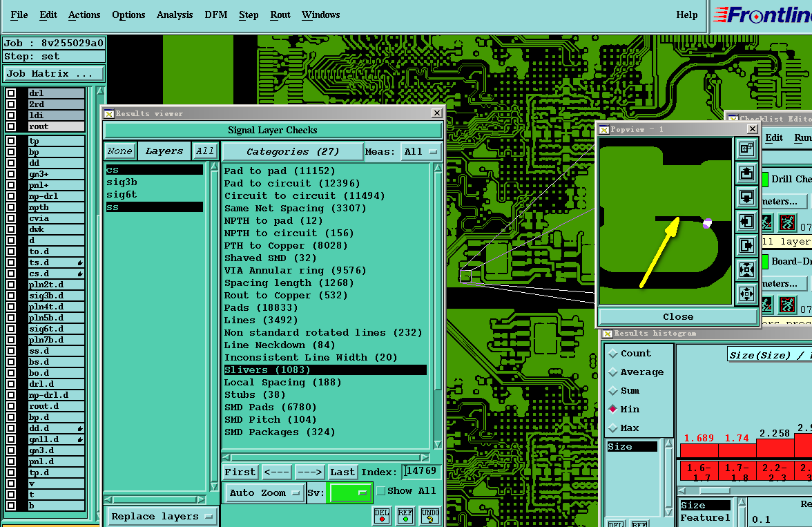Click the Index input field
The image size is (812, 527).
tap(421, 471)
